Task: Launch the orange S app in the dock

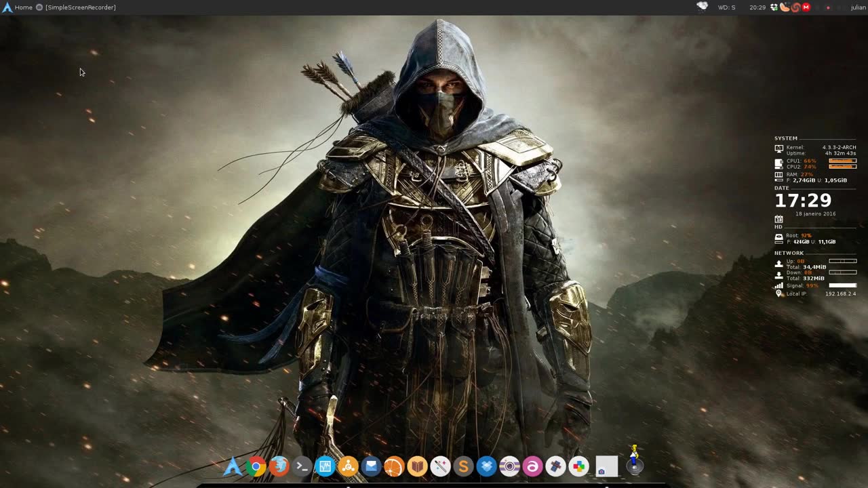Action: [x=463, y=466]
